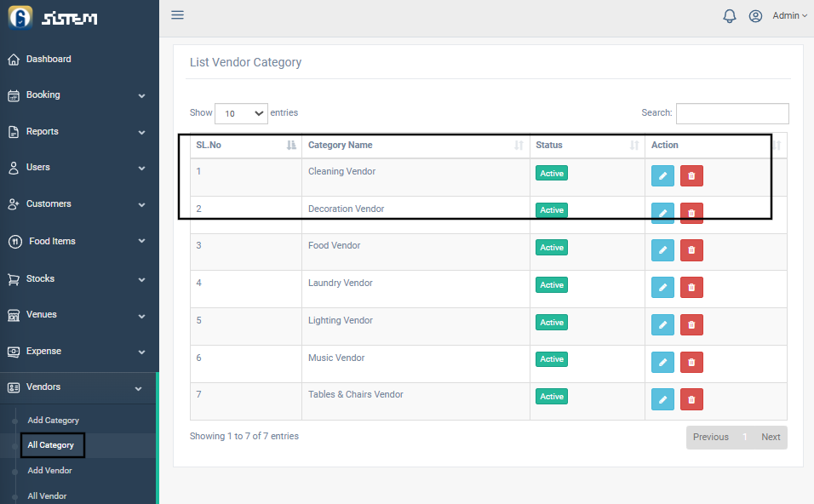Go to Next page
Screen dimensions: 814x504
click(x=771, y=437)
